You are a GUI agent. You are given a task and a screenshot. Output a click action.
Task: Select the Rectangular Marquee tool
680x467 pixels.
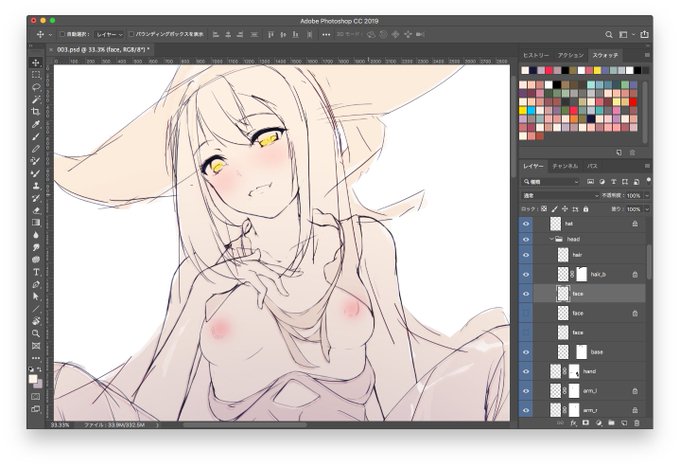pos(36,75)
